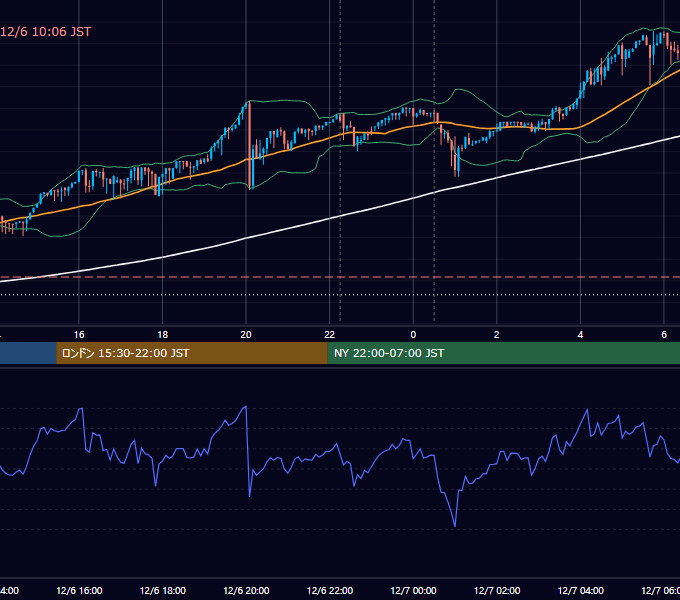Click the 12/7 00:00 date label
Viewport: 680px width, 600px height.
coord(413,590)
